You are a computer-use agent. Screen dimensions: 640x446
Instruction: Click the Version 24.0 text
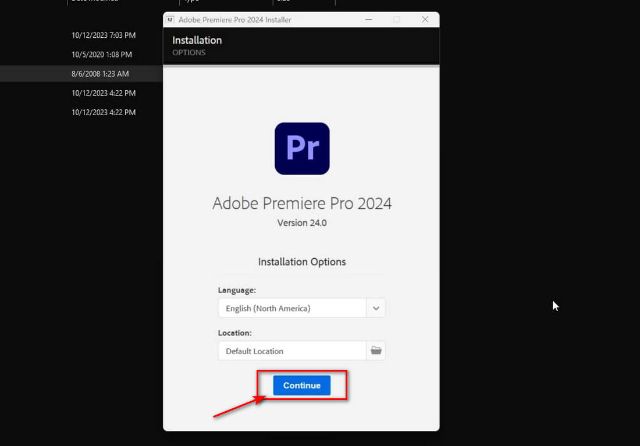pyautogui.click(x=302, y=223)
